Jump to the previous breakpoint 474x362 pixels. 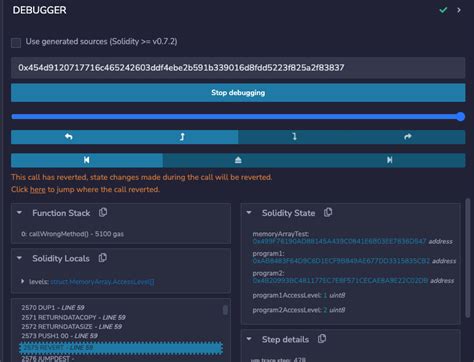(x=87, y=160)
